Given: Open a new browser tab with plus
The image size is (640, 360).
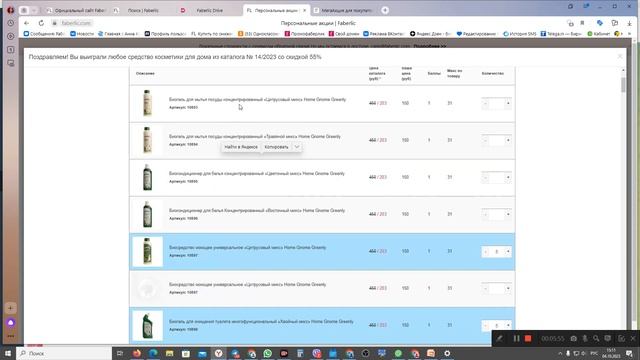Looking at the screenshot, I should point(385,10).
